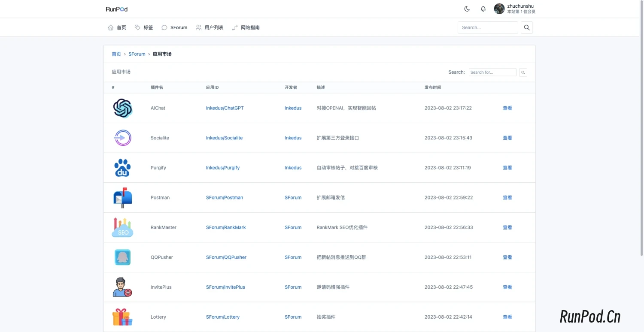Image resolution: width=644 pixels, height=332 pixels.
Task: Click small search icon beside 'Search for...'
Action: coord(523,72)
